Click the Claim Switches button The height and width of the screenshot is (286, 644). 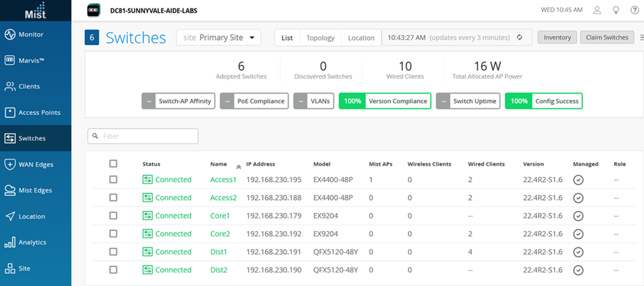(607, 37)
